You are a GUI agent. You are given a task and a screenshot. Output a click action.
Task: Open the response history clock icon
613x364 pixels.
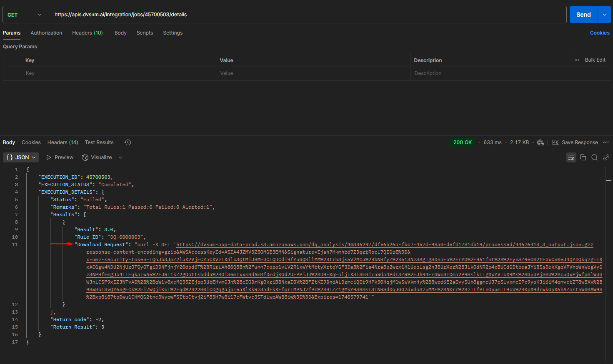click(128, 142)
